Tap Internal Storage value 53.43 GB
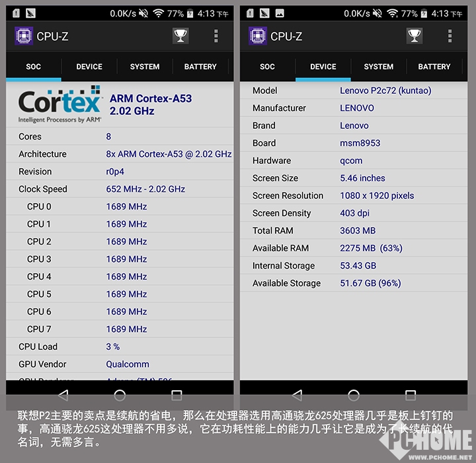Image resolution: width=476 pixels, height=463 pixels. [358, 266]
